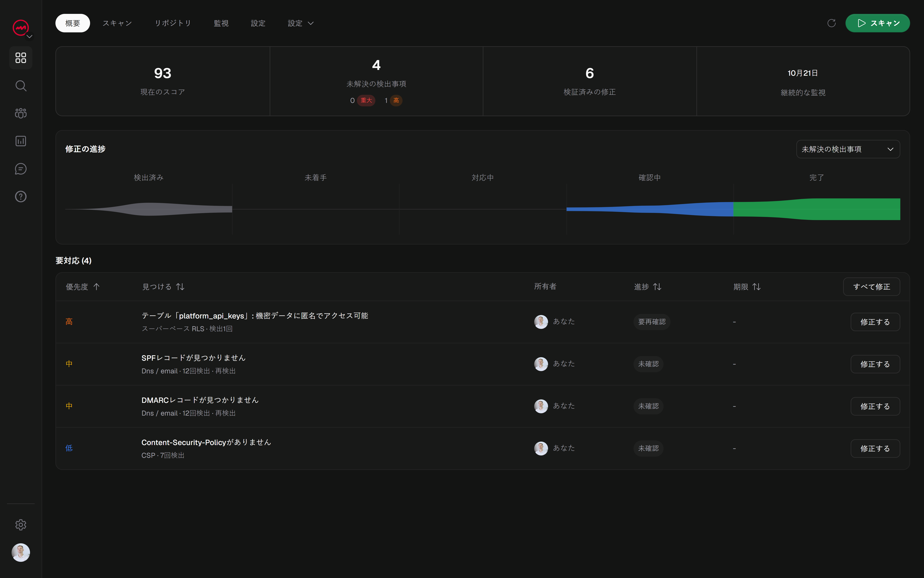Image resolution: width=924 pixels, height=578 pixels.
Task: Open the 未解決の検出事項 filter dropdown
Action: [x=848, y=149]
